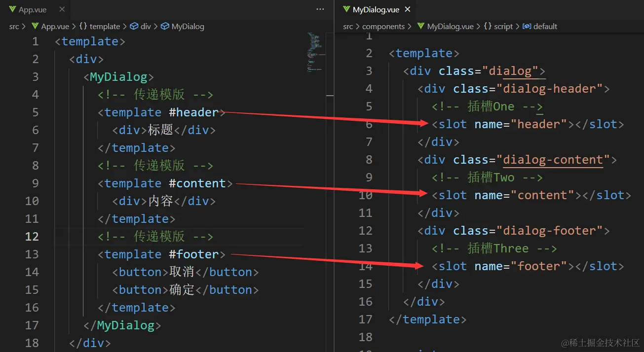The height and width of the screenshot is (352, 644).
Task: Click the closing MyDialog tag on line 17
Action: coord(122,325)
